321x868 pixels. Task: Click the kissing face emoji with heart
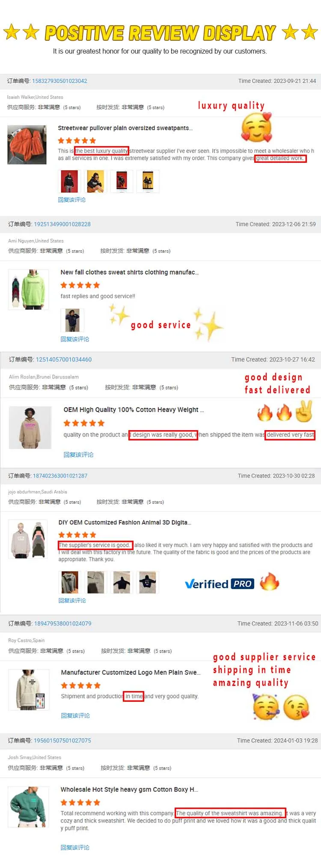coord(296,707)
